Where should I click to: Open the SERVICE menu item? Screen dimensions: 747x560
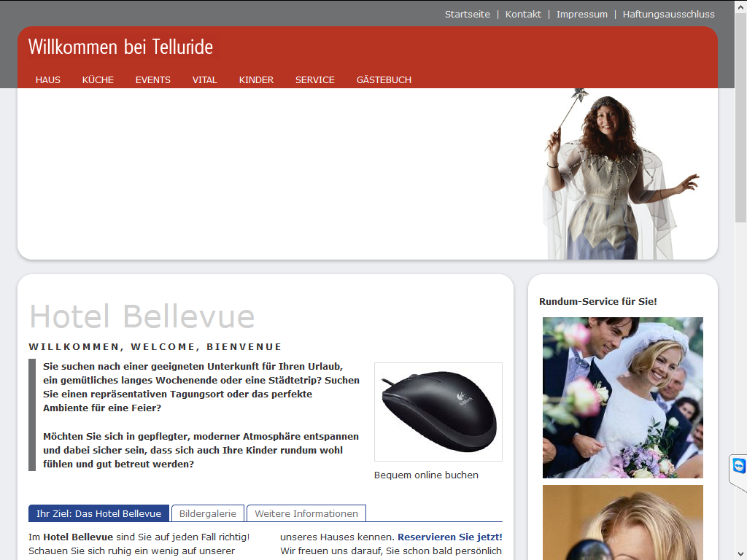tap(315, 80)
